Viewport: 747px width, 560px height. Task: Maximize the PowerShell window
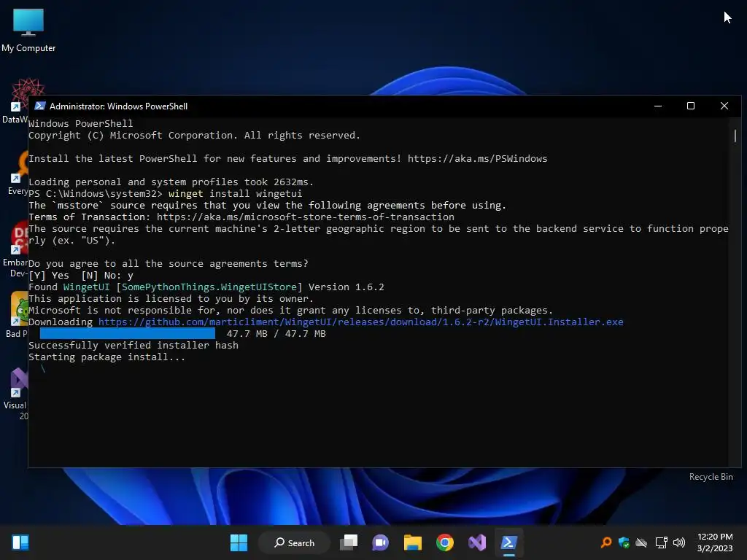[690, 106]
